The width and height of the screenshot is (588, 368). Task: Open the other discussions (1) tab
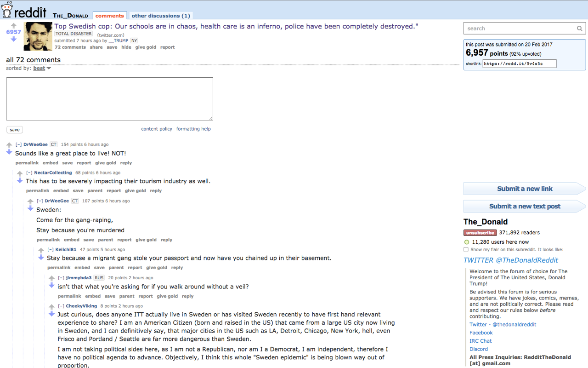point(160,16)
